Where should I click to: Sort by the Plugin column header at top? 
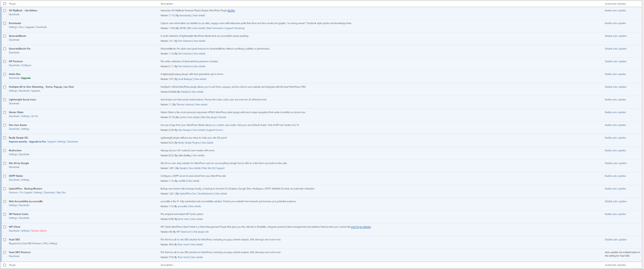point(12,4)
